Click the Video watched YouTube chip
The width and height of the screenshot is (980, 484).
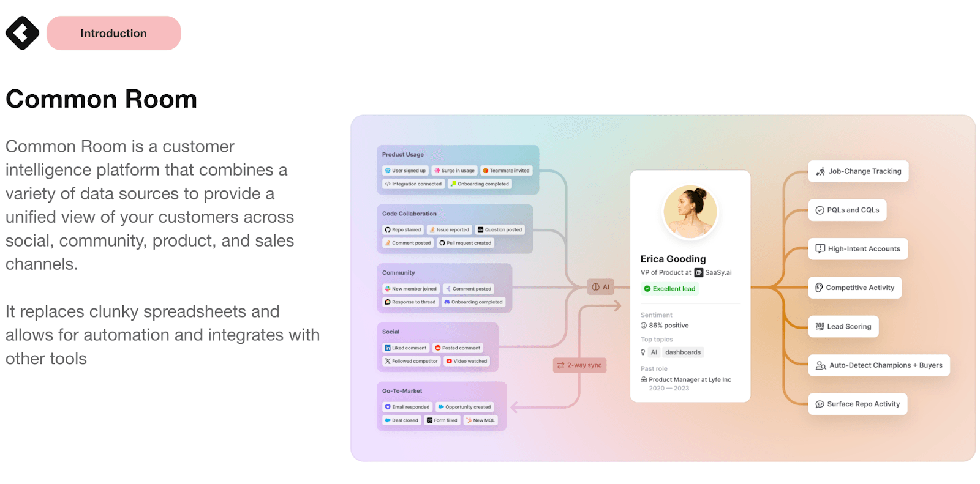467,361
